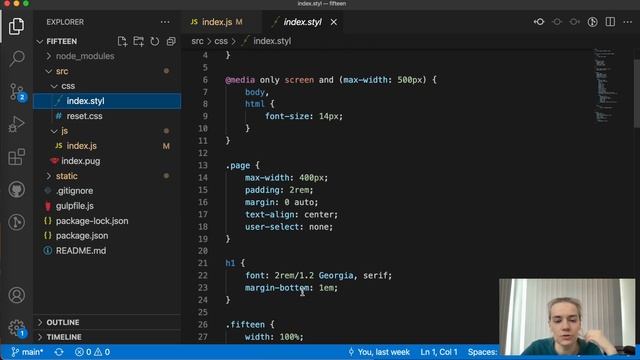Click the '@media only screen' line in editor
The width and height of the screenshot is (640, 360).
click(331, 80)
